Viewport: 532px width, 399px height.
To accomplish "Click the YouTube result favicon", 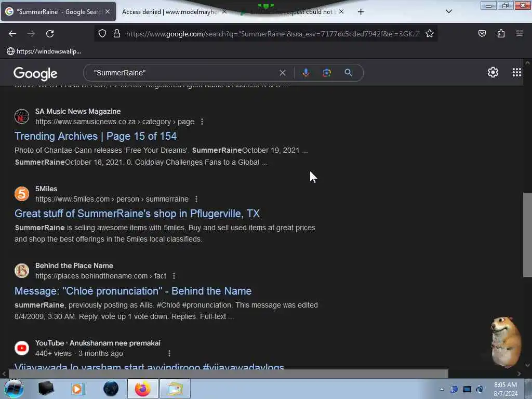I will pos(22,348).
